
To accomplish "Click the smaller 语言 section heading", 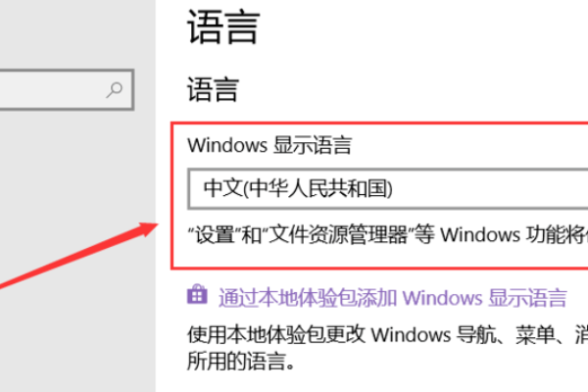I will click(x=213, y=89).
